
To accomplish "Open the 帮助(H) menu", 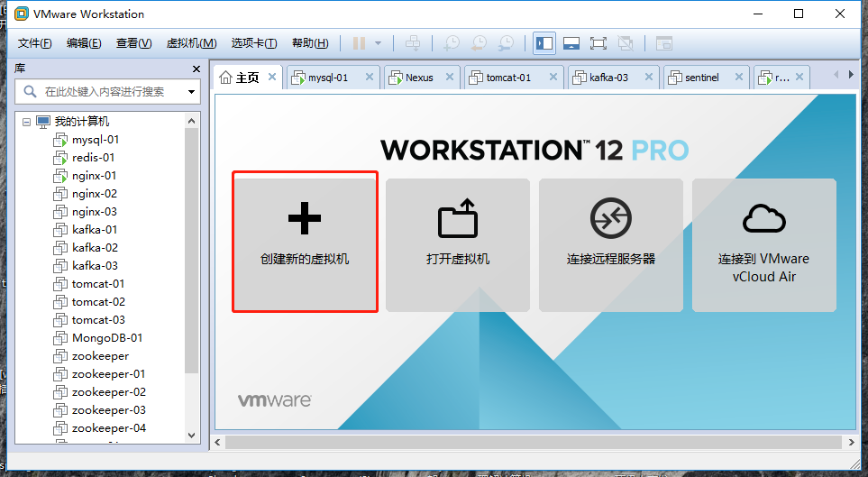I will tap(310, 43).
